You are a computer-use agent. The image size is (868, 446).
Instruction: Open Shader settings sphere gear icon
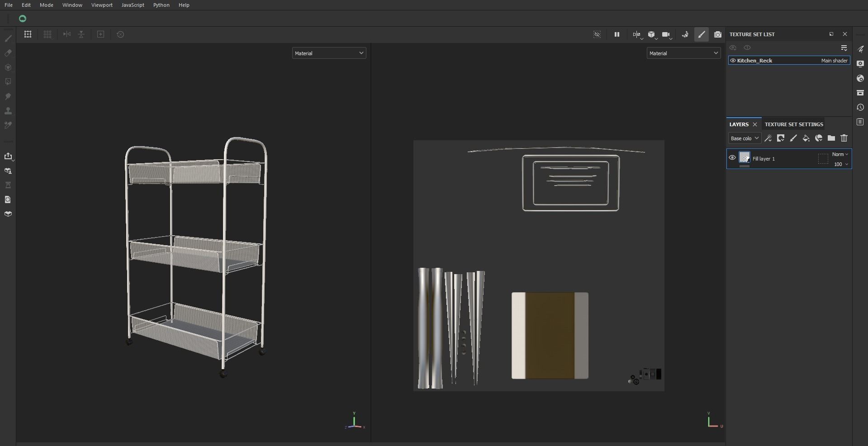(860, 78)
